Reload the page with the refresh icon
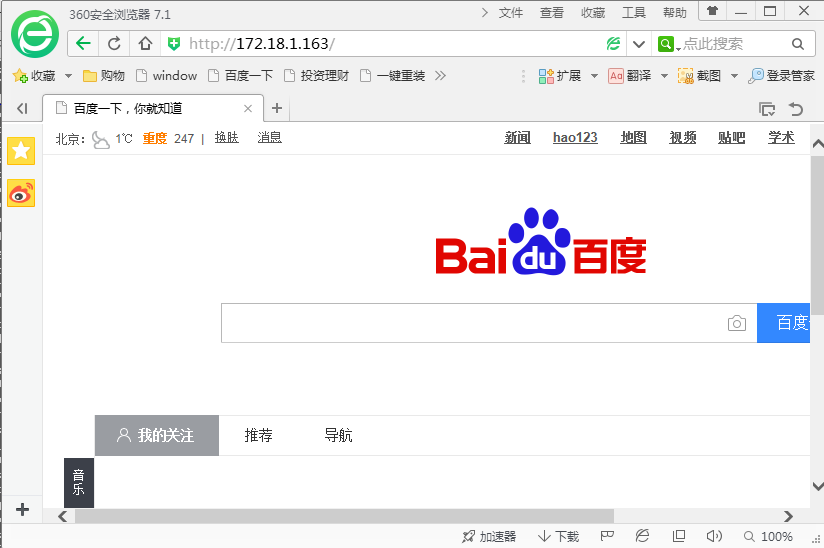The image size is (824, 548). [x=114, y=44]
